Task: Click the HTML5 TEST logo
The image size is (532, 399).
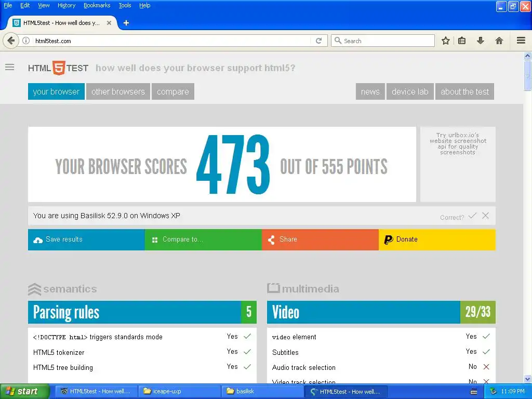Action: coord(58,68)
